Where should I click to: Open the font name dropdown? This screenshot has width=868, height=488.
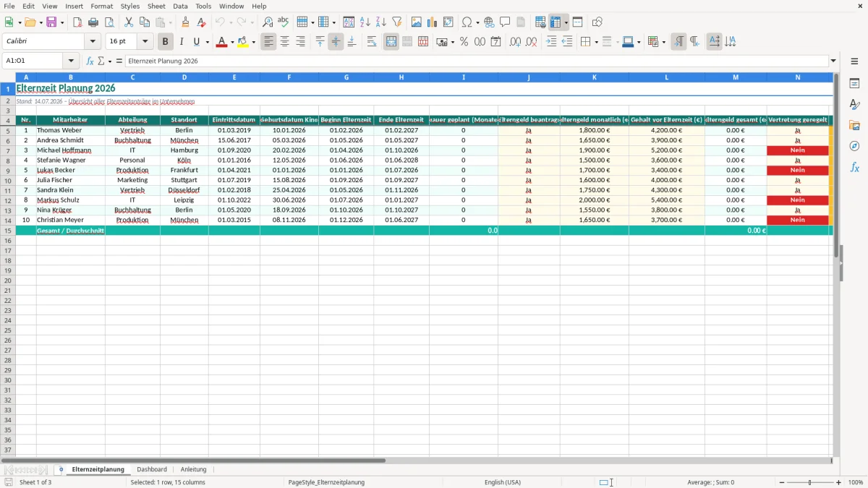[93, 42]
